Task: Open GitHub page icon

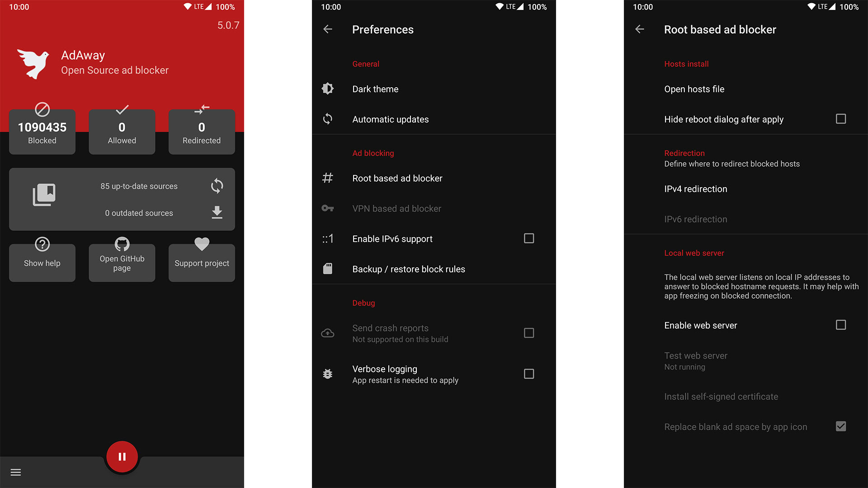Action: (122, 243)
